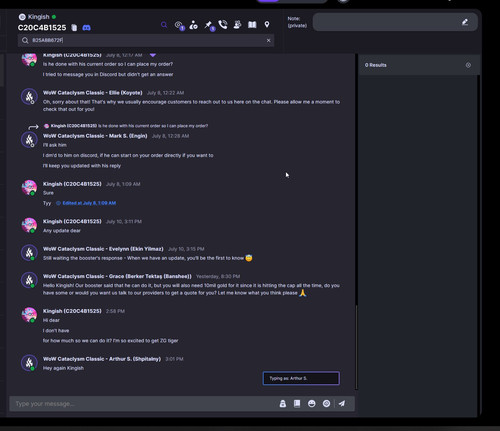Image resolution: width=500 pixels, height=431 pixels.
Task: Click the message 'Any update dear'
Action: coord(62,231)
